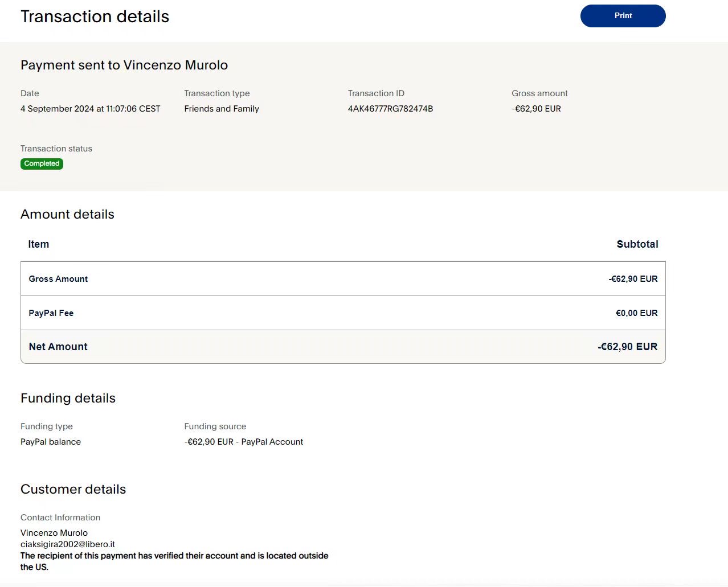Viewport: 728px width, 587px height.
Task: Click the Transaction details page title
Action: (95, 17)
